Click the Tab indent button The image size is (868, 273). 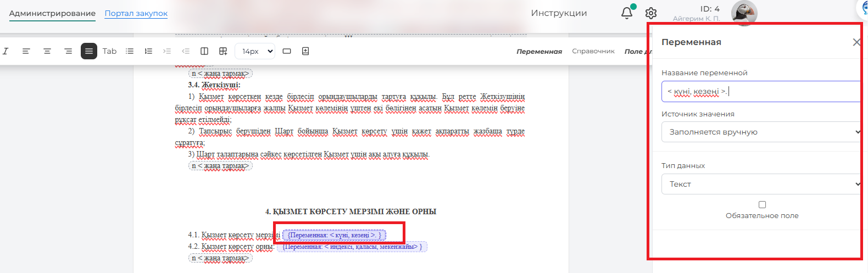click(x=109, y=51)
